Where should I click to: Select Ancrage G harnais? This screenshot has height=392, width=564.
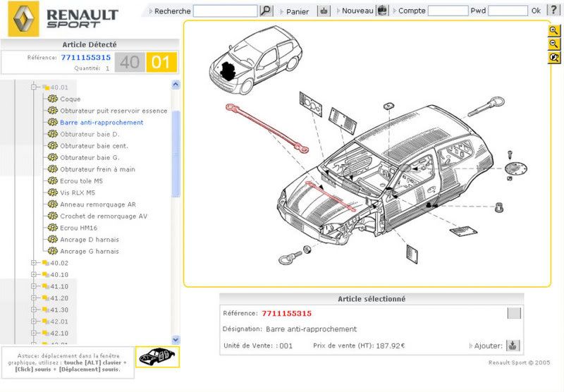[90, 251]
